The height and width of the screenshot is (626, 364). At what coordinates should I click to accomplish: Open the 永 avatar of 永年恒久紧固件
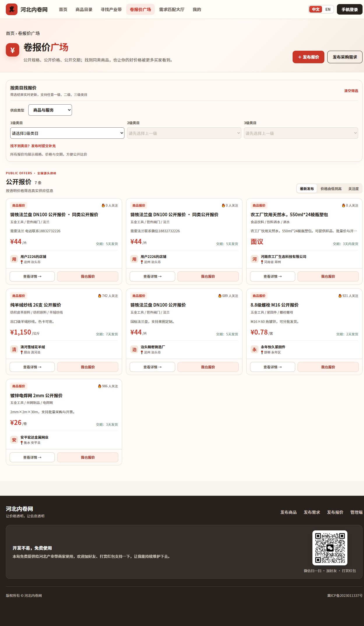tap(254, 349)
